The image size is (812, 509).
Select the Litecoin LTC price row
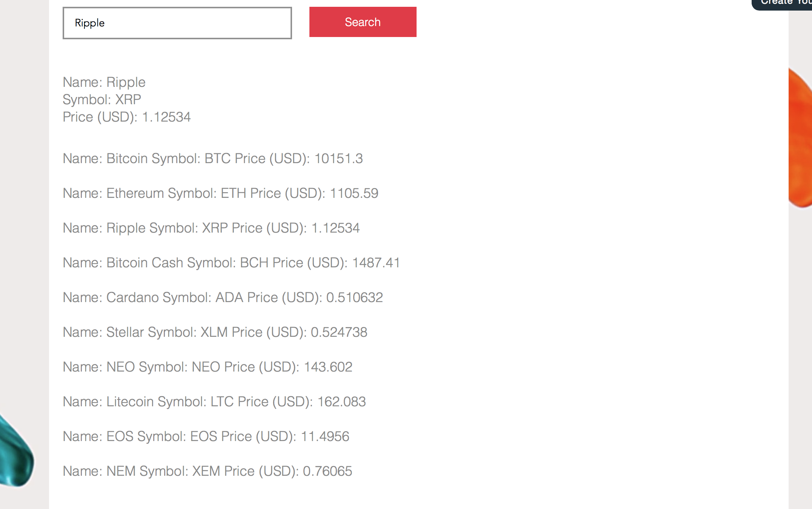[x=214, y=402]
